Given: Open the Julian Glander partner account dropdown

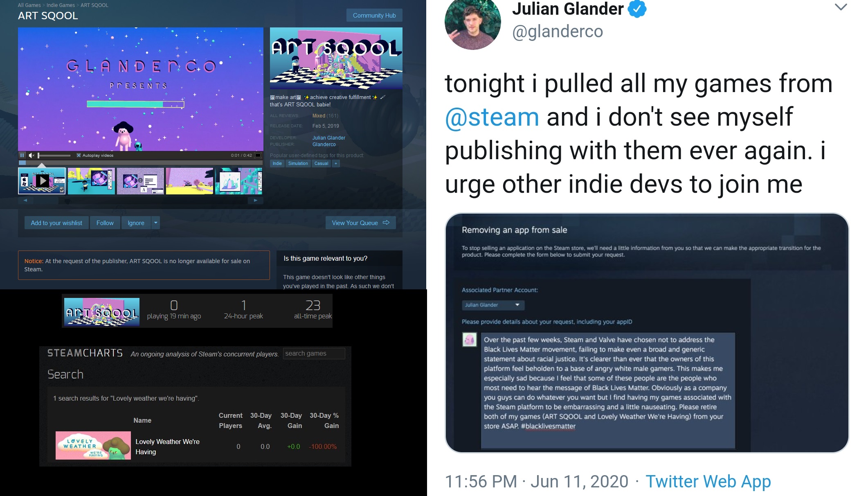Looking at the screenshot, I should [493, 305].
